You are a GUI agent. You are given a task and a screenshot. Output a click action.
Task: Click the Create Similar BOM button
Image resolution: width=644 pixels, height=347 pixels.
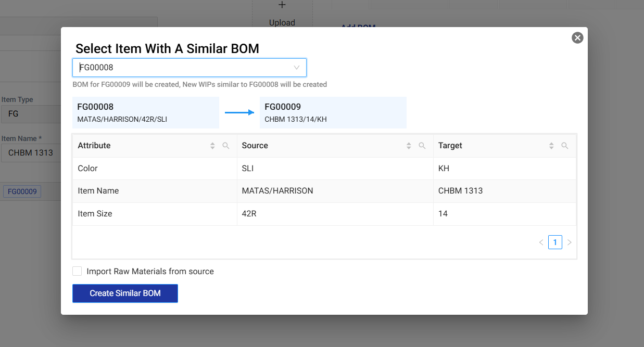click(125, 293)
